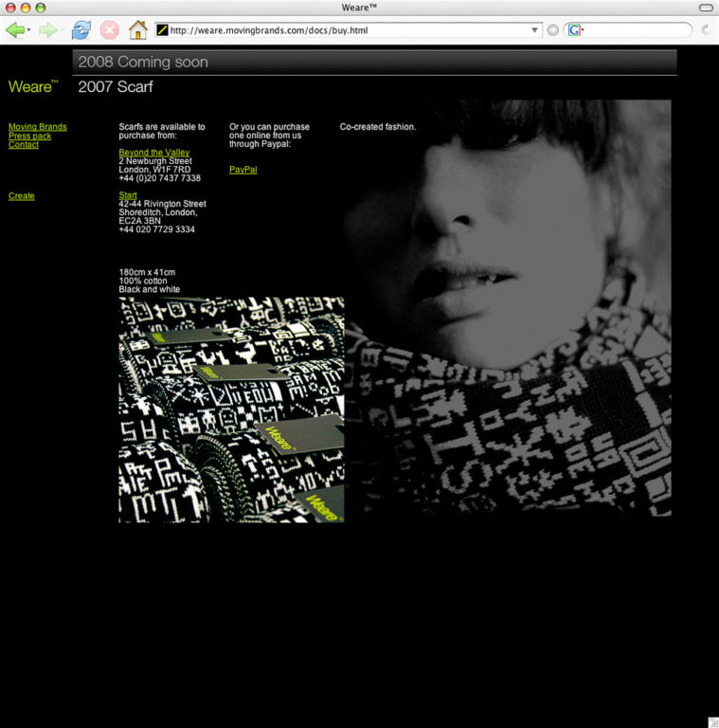Open the 2008 Coming soon tab
This screenshot has height=728, width=719.
(374, 62)
